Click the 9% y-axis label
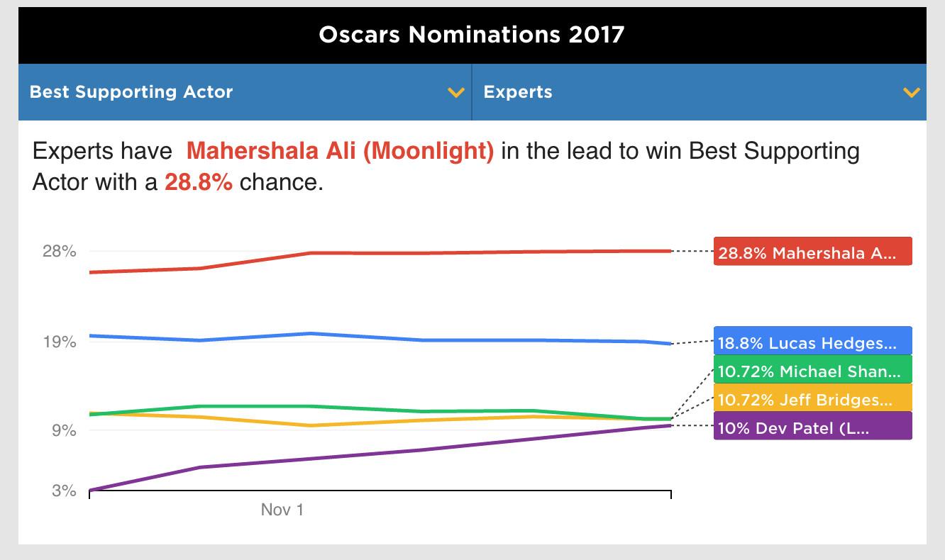 [63, 430]
